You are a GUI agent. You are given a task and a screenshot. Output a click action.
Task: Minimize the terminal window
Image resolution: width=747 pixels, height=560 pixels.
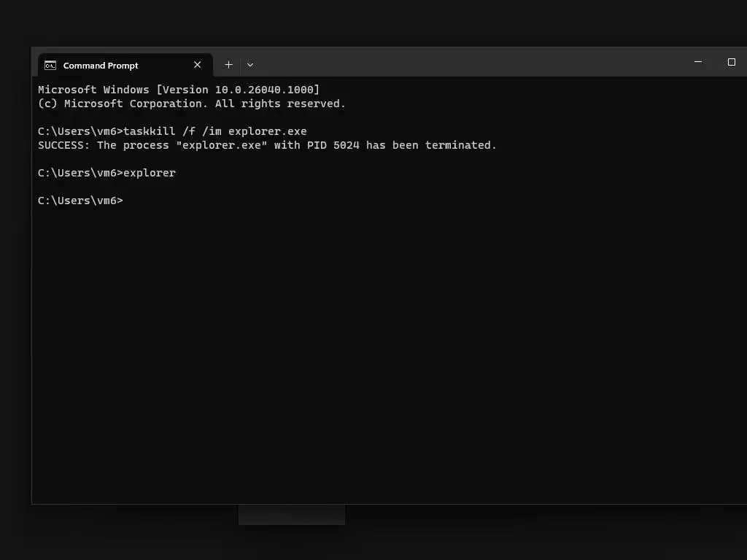[698, 62]
